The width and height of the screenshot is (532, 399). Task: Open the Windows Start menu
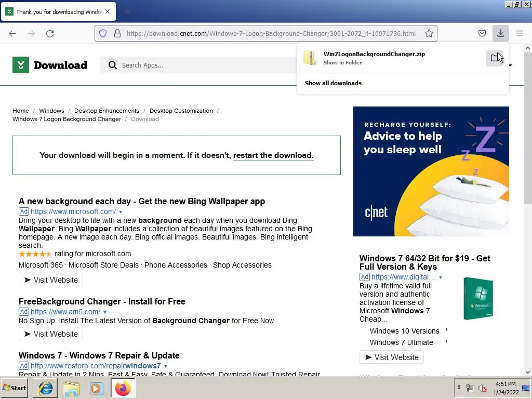[14, 388]
